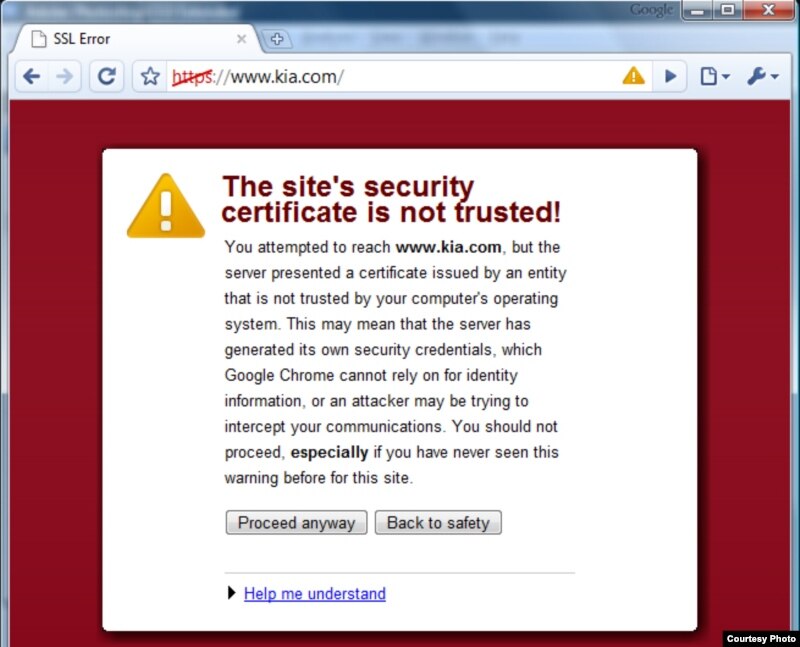The height and width of the screenshot is (647, 800).
Task: Click the yellow warning icon in address bar
Action: click(633, 76)
